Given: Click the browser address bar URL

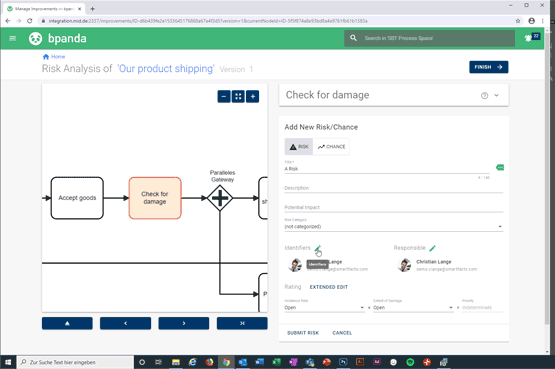Looking at the screenshot, I should point(208,21).
